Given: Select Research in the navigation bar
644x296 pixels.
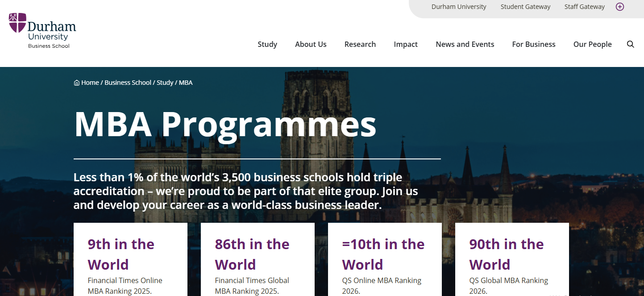Looking at the screenshot, I should coord(360,44).
